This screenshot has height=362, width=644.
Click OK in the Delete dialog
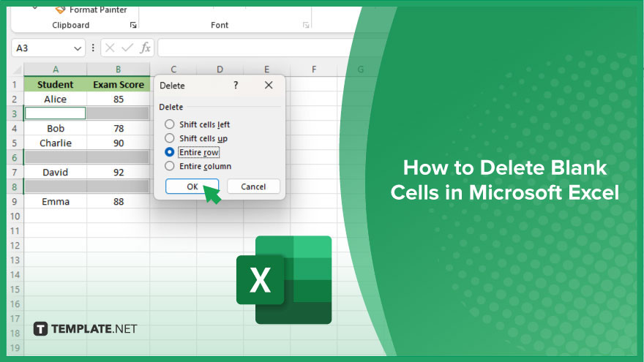[x=192, y=186]
